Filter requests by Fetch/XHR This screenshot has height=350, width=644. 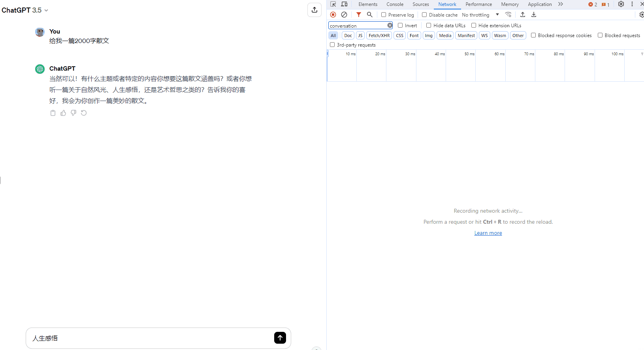pyautogui.click(x=379, y=36)
